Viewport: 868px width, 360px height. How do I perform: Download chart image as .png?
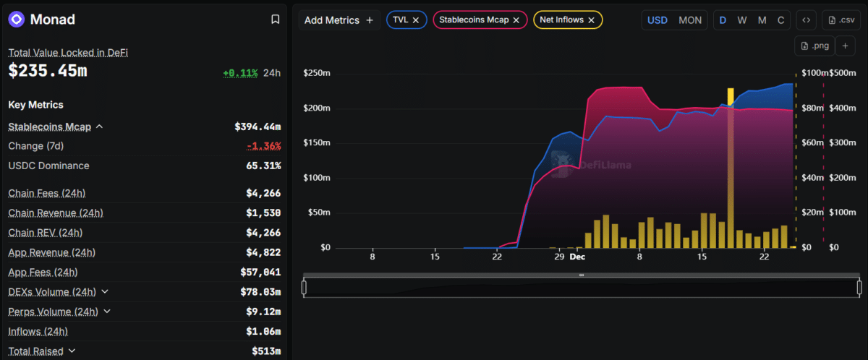click(x=814, y=46)
